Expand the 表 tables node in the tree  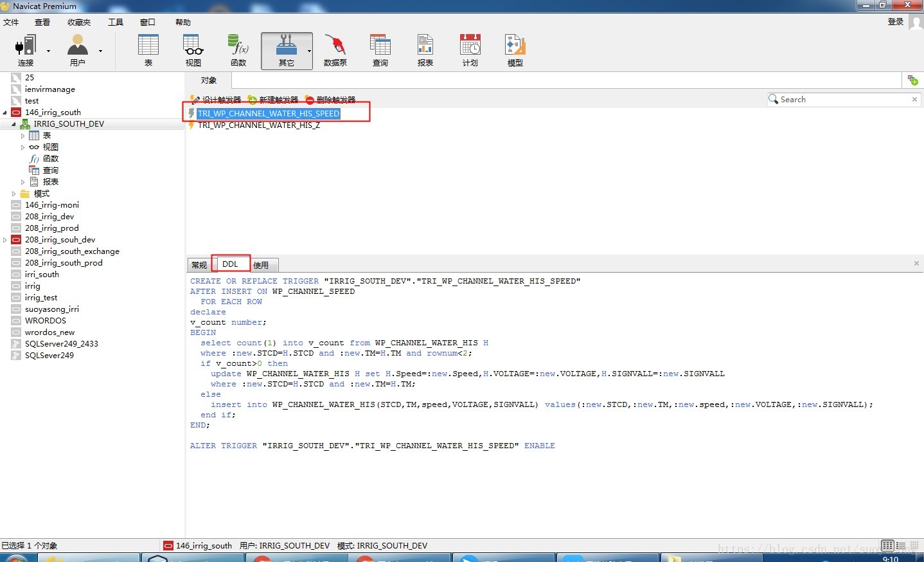pyautogui.click(x=23, y=136)
